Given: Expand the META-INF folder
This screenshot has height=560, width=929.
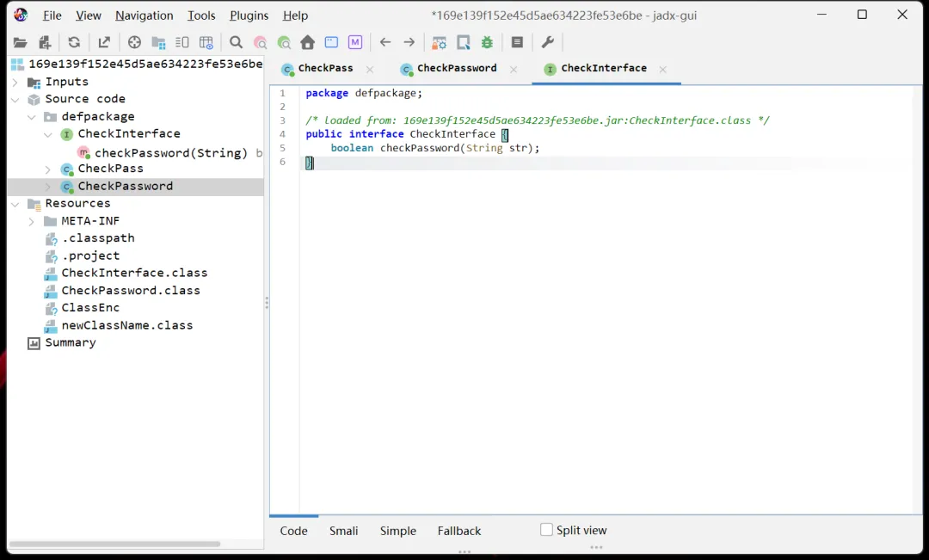Looking at the screenshot, I should (31, 221).
